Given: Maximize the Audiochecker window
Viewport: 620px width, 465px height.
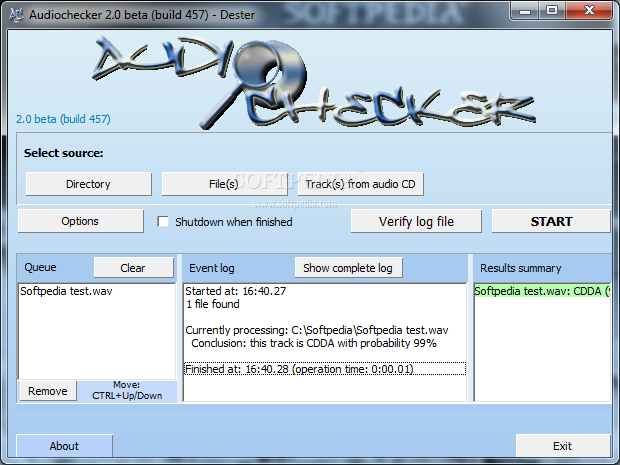Looking at the screenshot, I should point(552,10).
